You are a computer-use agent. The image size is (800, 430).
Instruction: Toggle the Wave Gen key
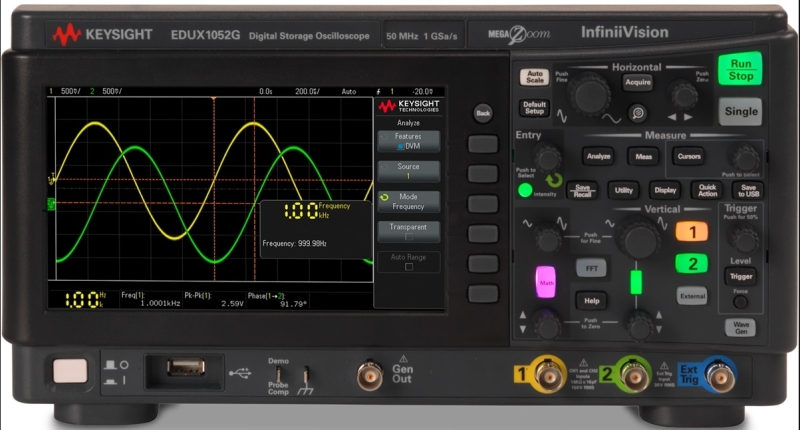point(741,327)
